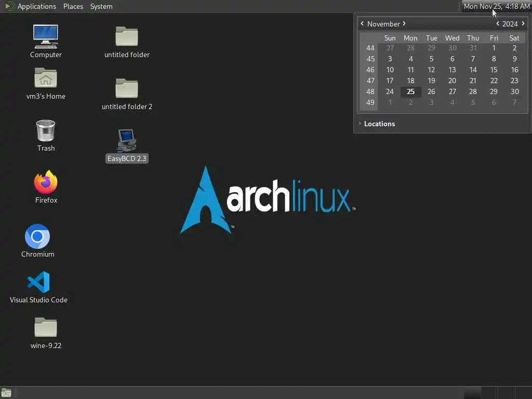532x399 pixels.
Task: Select October 31 in the calendar
Action: tap(473, 48)
